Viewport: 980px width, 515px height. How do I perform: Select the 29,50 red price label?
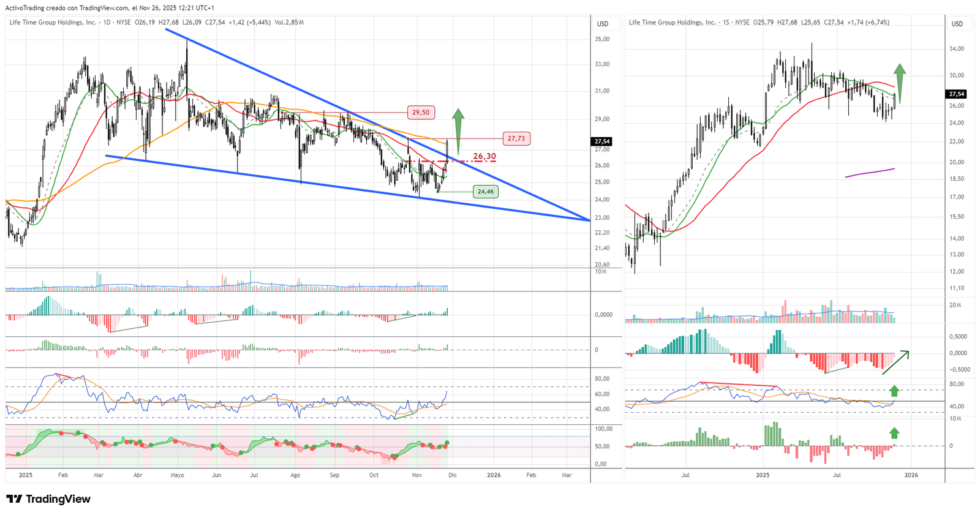click(421, 113)
